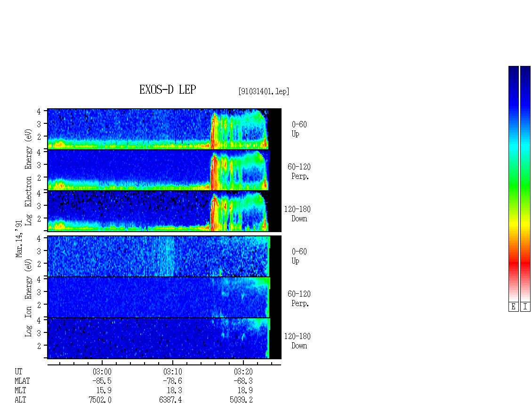Click the ALT value 7502.0
The height and width of the screenshot is (412, 532).
coord(100,400)
